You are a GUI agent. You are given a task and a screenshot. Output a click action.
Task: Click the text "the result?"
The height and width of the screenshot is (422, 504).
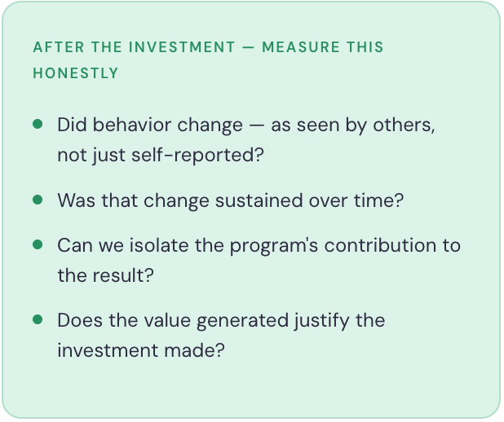(x=105, y=275)
